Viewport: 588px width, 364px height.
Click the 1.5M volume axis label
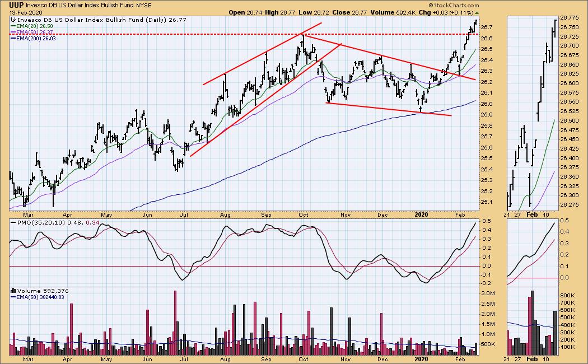click(488, 324)
